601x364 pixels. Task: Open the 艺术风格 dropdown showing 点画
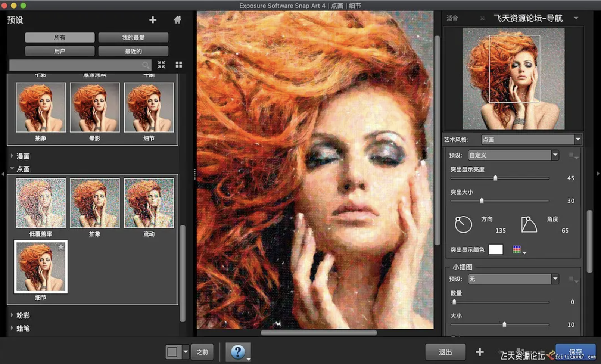(x=531, y=140)
